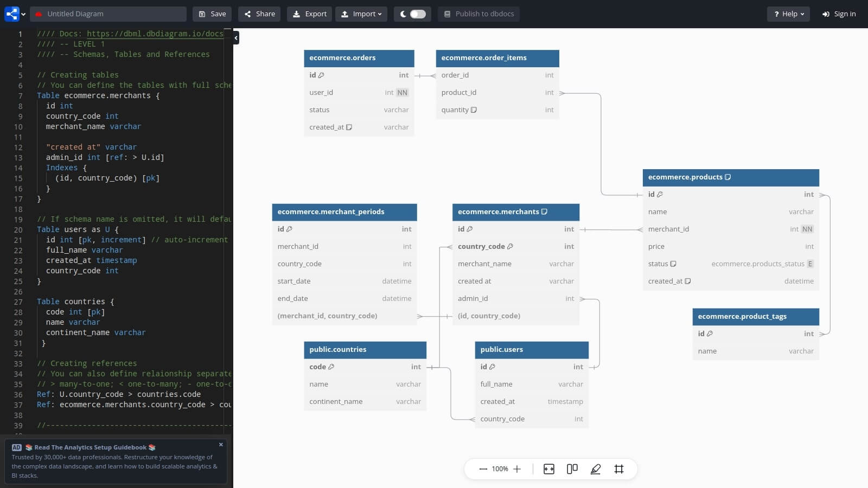This screenshot has height=488, width=868.
Task: Expand the dropdown next to the logo
Action: 23,14
